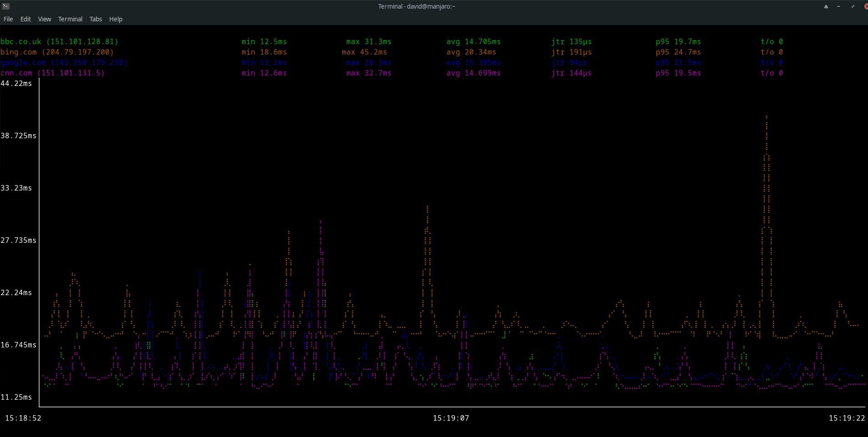Click bing.com max 45.2ms value
The height and width of the screenshot is (437, 868).
[x=364, y=52]
